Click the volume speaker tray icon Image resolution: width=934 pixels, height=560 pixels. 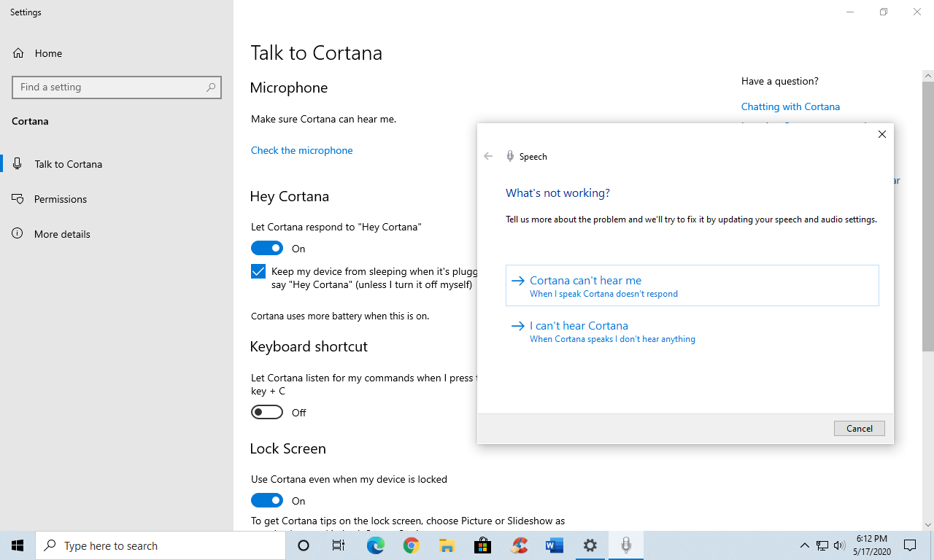[x=839, y=545]
